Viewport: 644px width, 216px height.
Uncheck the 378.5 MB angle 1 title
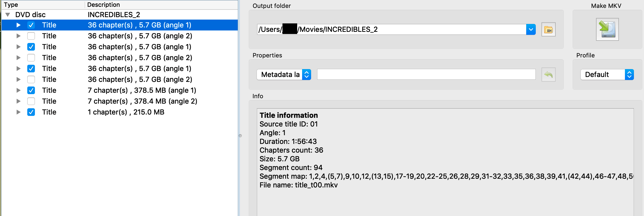tap(31, 90)
